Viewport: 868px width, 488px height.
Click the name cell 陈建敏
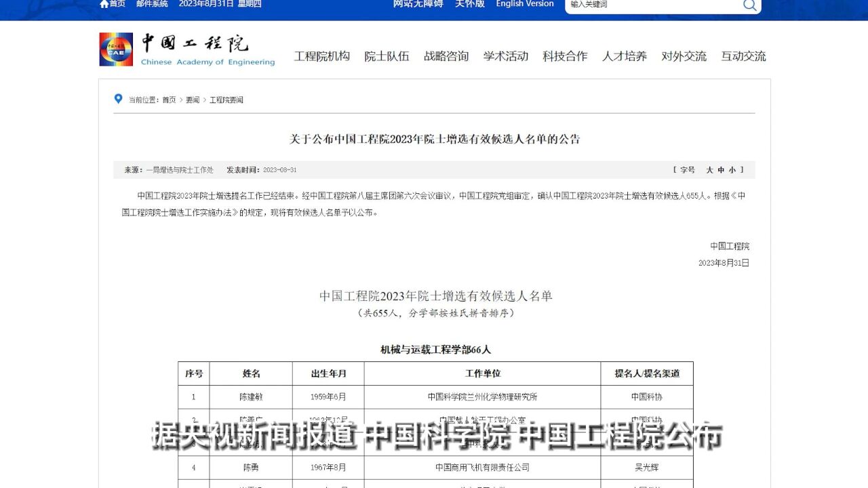click(x=252, y=396)
